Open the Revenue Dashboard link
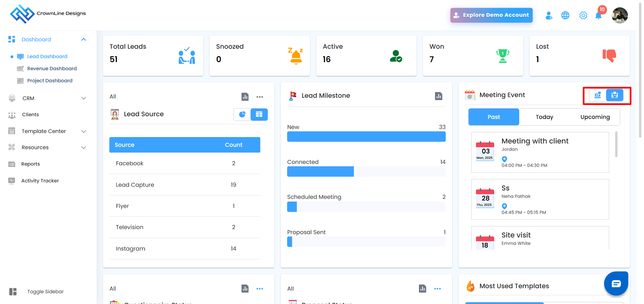 pos(52,69)
